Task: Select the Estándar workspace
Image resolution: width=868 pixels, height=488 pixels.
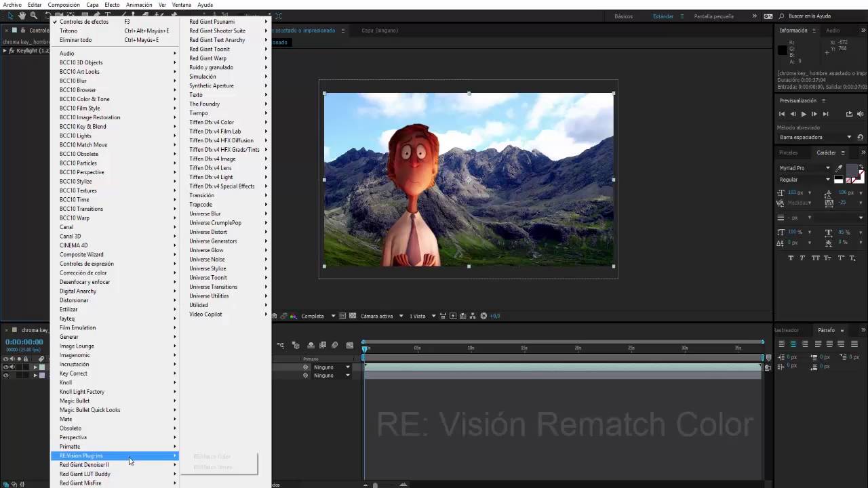Action: [663, 16]
